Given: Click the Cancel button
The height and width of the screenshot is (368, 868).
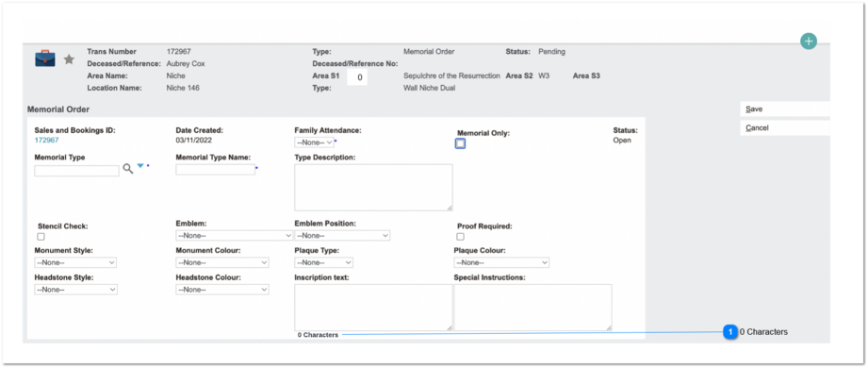Looking at the screenshot, I should pyautogui.click(x=785, y=128).
